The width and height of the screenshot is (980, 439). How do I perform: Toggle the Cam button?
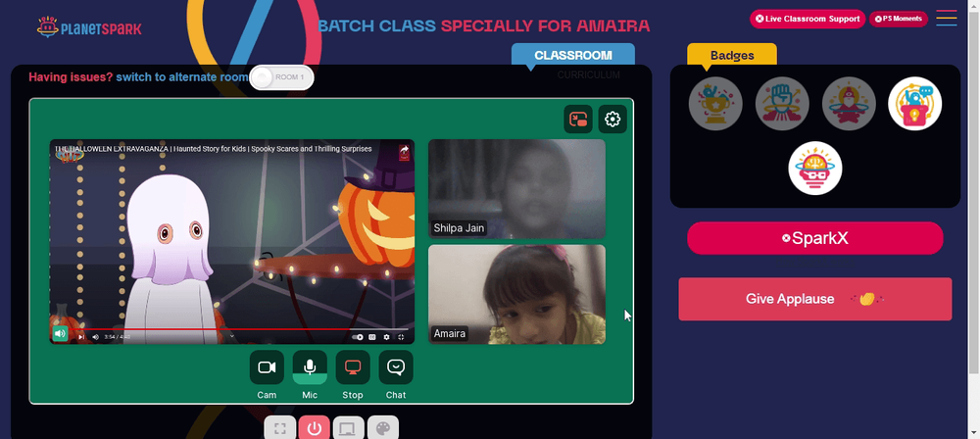coord(267,367)
